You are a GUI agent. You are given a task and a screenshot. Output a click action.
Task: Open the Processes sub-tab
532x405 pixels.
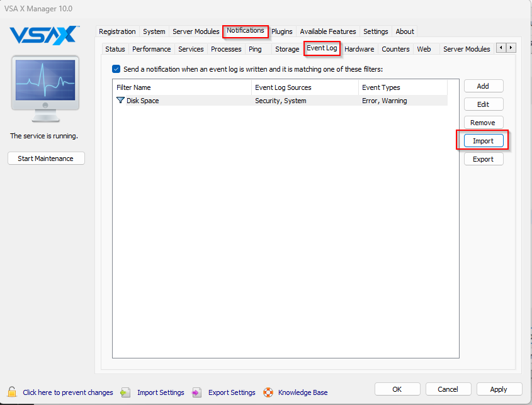click(x=226, y=49)
